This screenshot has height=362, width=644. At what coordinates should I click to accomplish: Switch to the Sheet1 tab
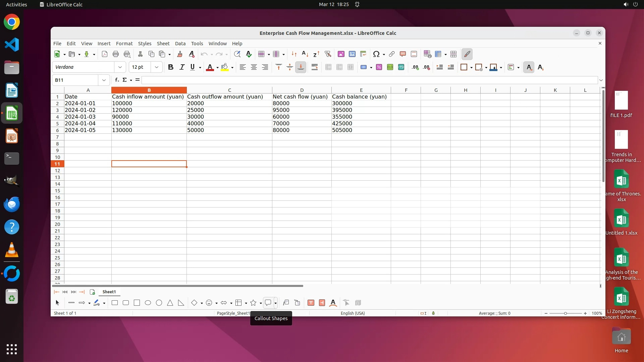click(109, 292)
